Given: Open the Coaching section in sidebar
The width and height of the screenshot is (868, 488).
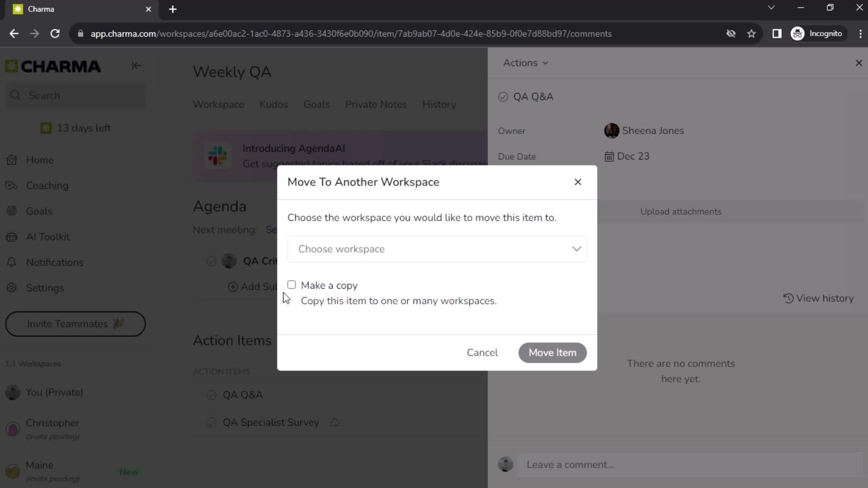Looking at the screenshot, I should [47, 185].
